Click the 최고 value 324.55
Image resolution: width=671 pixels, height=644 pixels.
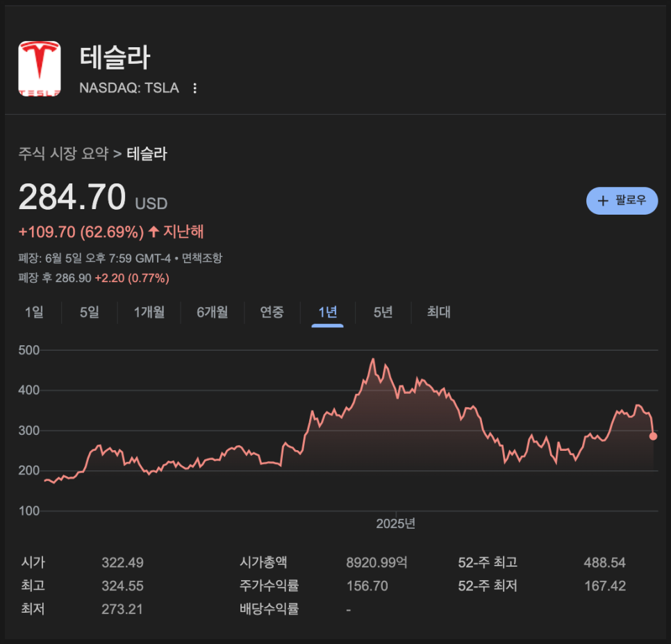[x=122, y=586]
